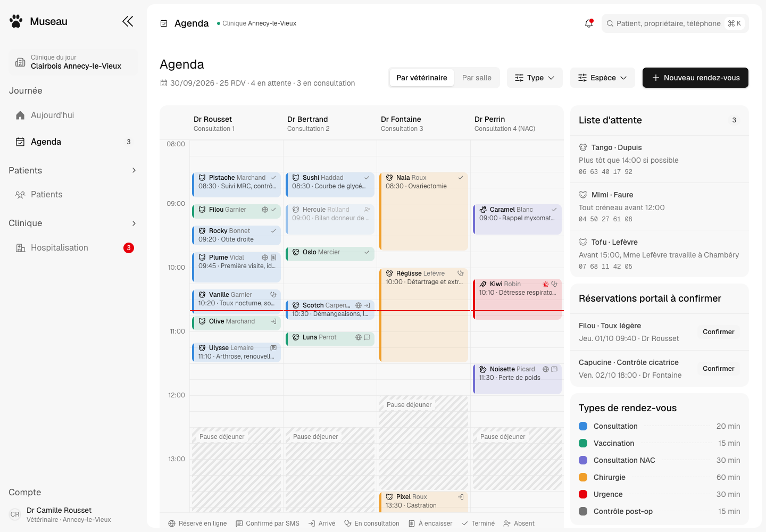766x532 pixels.
Task: Click Réservé en ligne legend item
Action: 197,523
